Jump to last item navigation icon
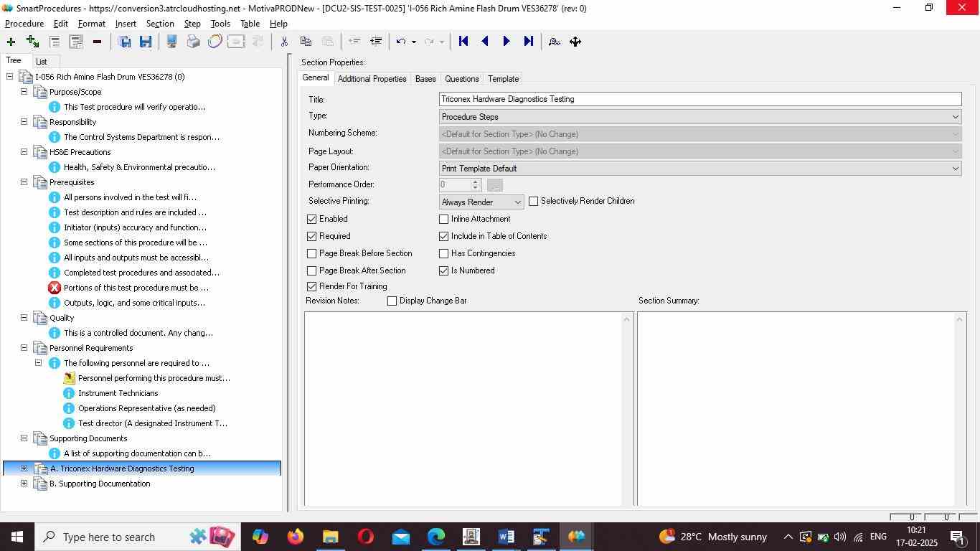Image resolution: width=980 pixels, height=551 pixels. [528, 42]
